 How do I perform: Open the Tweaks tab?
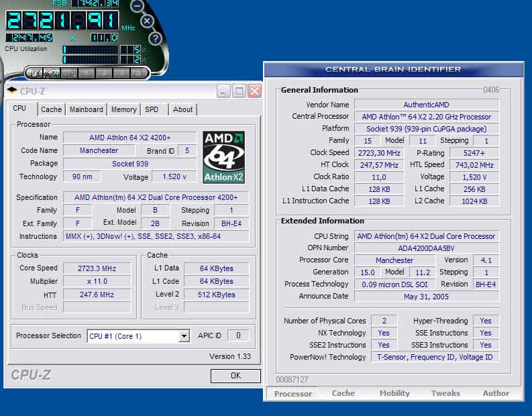pos(445,393)
